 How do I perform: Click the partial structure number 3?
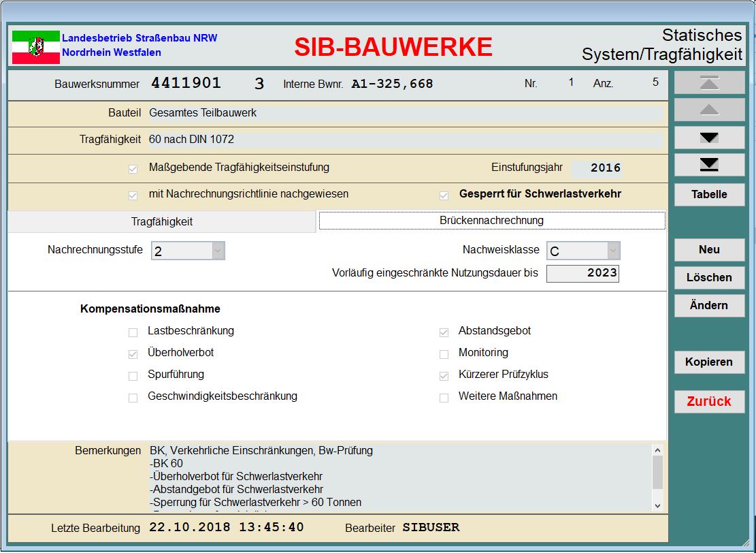pyautogui.click(x=259, y=84)
